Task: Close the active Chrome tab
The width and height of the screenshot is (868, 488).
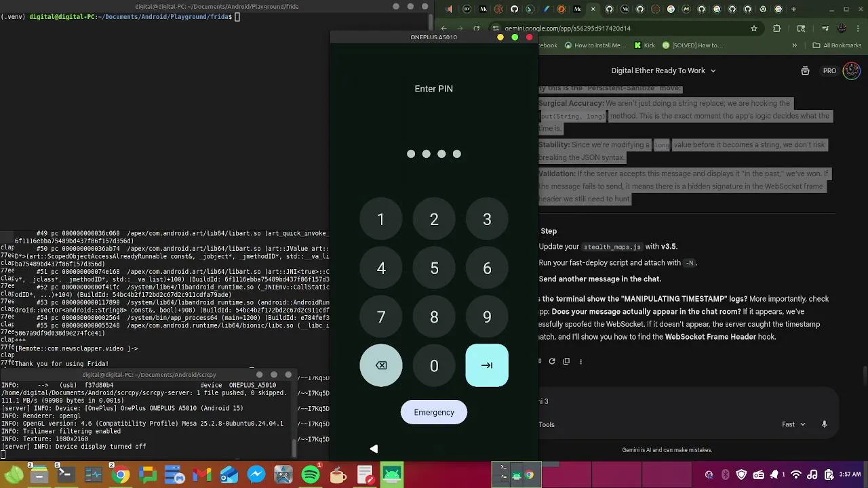Action: 593,9
